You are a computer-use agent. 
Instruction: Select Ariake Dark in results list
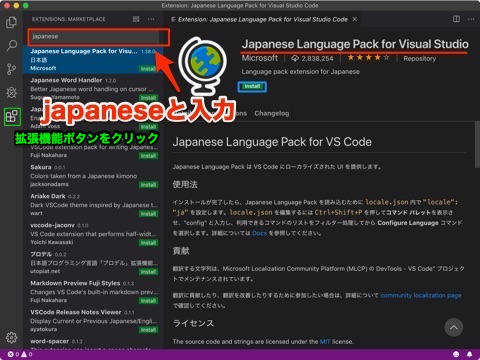93,205
